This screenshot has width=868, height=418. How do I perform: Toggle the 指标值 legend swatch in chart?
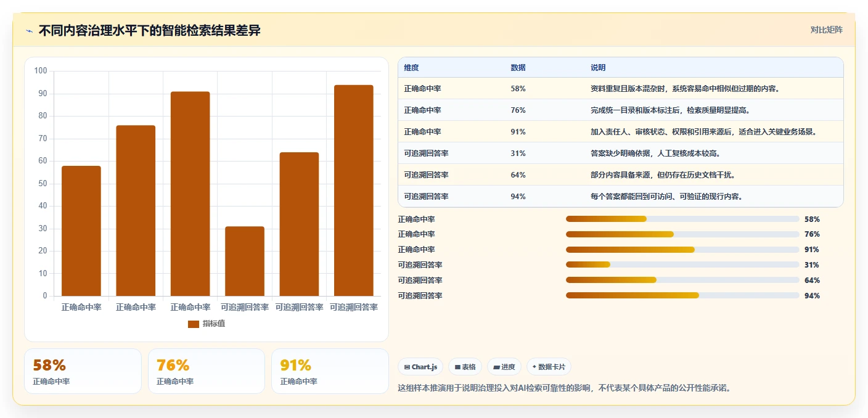click(194, 324)
